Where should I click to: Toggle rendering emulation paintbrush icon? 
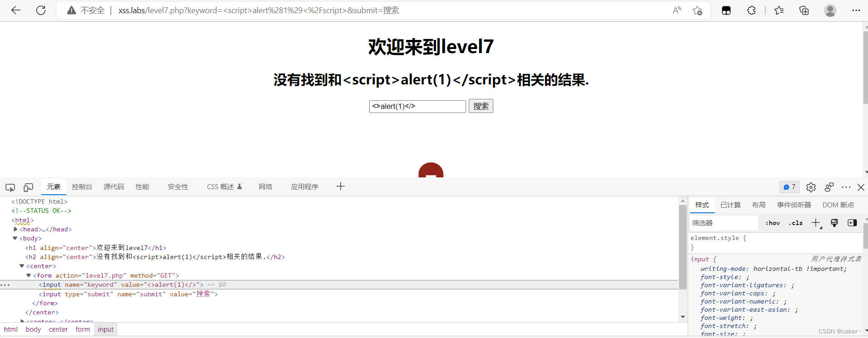834,223
